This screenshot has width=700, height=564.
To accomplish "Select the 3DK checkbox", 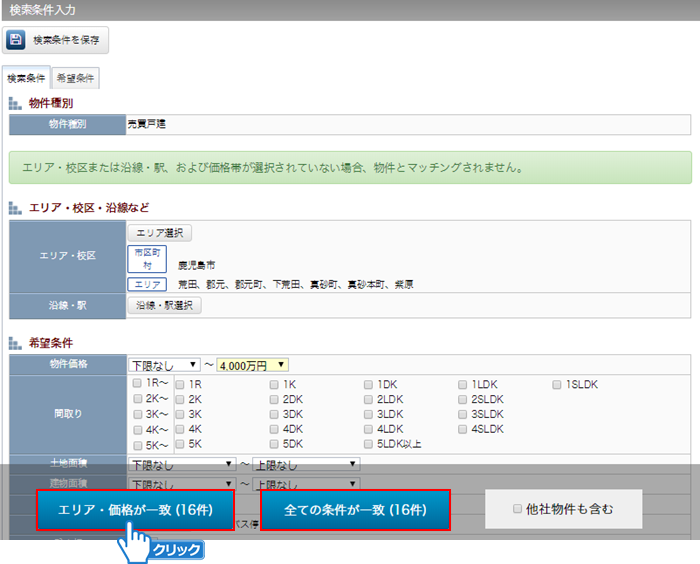I will 274,414.
